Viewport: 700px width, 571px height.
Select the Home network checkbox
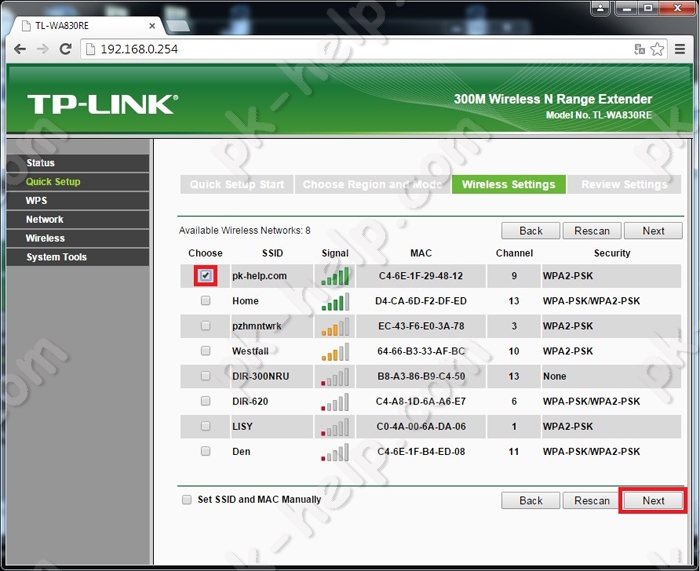(205, 300)
